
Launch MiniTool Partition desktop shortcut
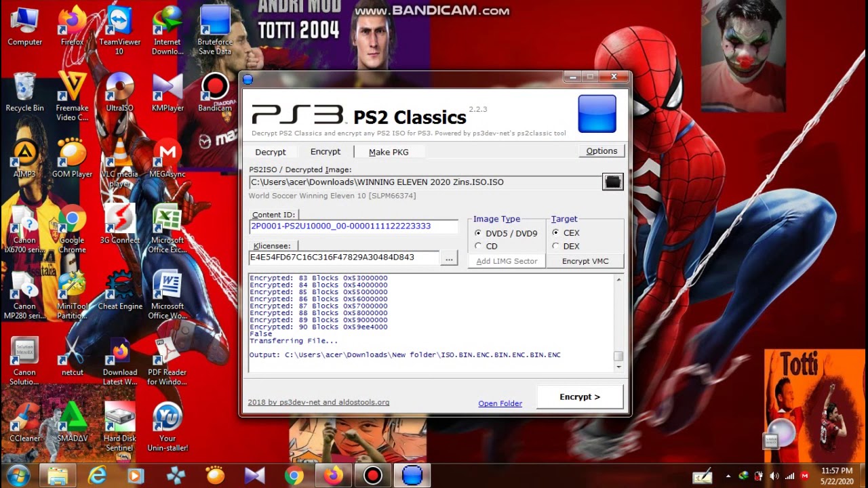pos(73,295)
